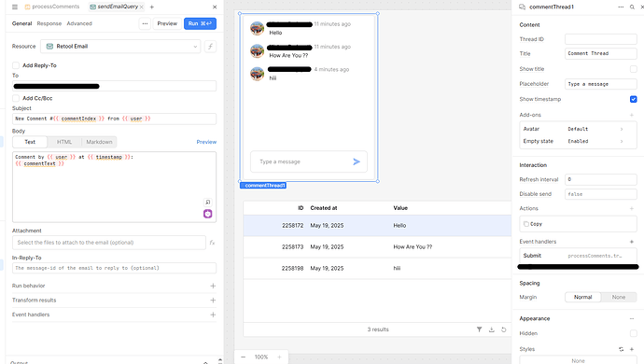Open the hamburger menu in query panel
Image resolution: width=644 pixels, height=364 pixels.
coord(15,7)
